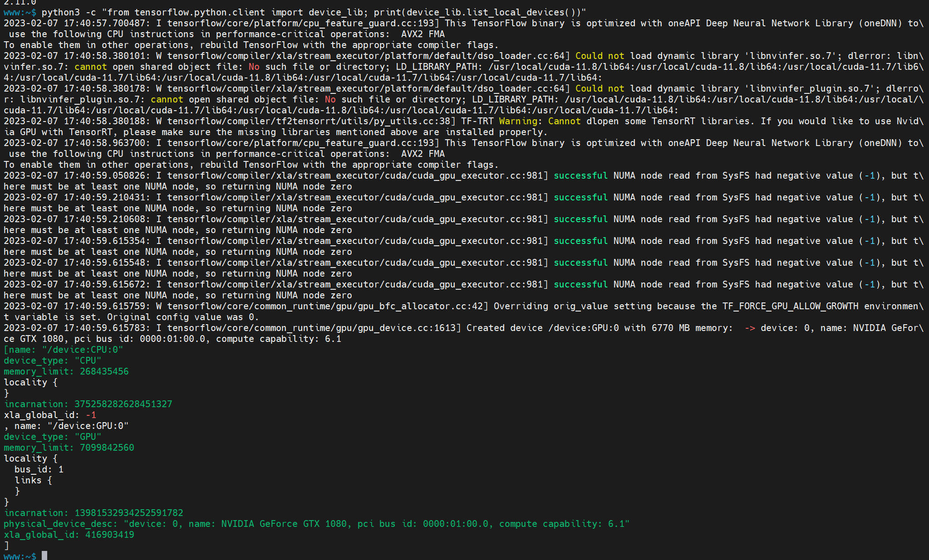Click the TF_FORCE_GPU_ALLOW_GROWTH variable name
The width and height of the screenshot is (929, 560).
pyautogui.click(x=790, y=306)
